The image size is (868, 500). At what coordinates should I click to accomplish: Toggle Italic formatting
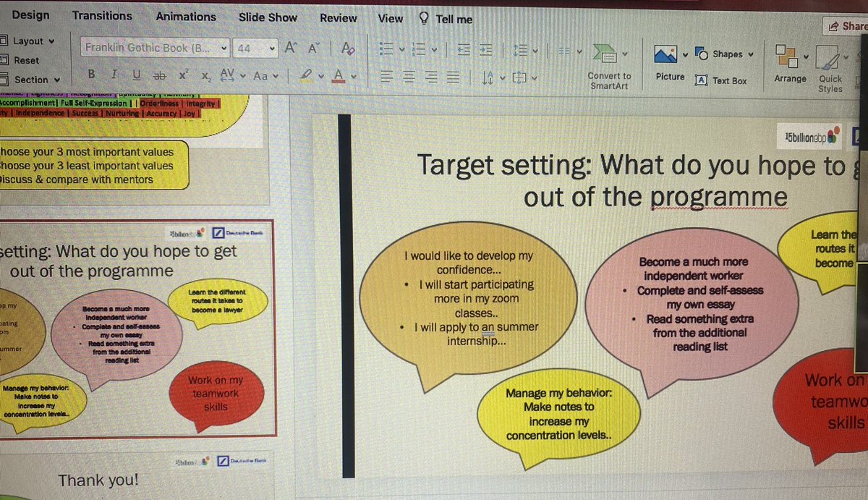114,74
